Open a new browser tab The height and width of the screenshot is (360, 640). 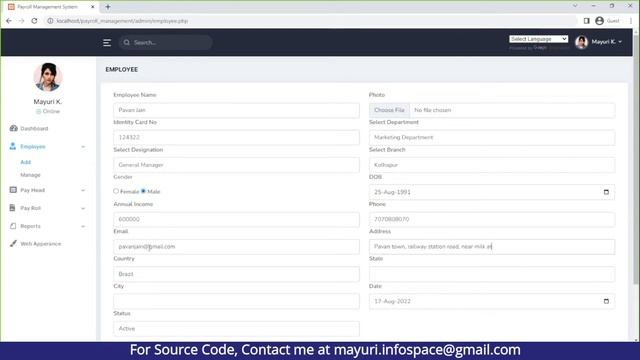108,7
